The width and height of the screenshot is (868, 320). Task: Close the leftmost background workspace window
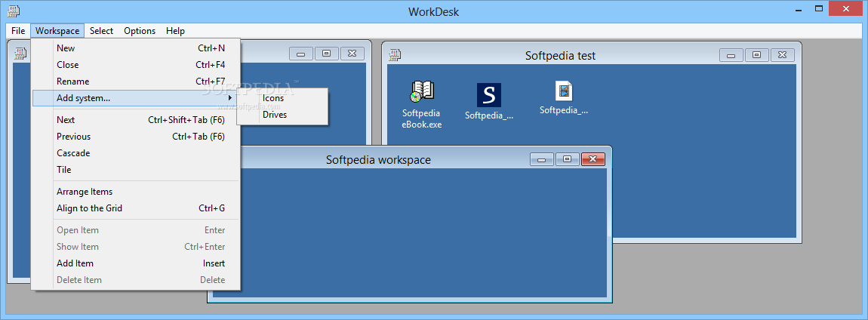click(352, 54)
